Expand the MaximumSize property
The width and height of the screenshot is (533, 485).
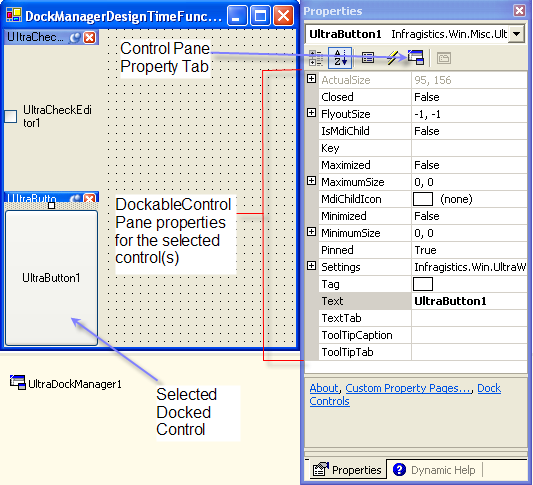tap(311, 181)
